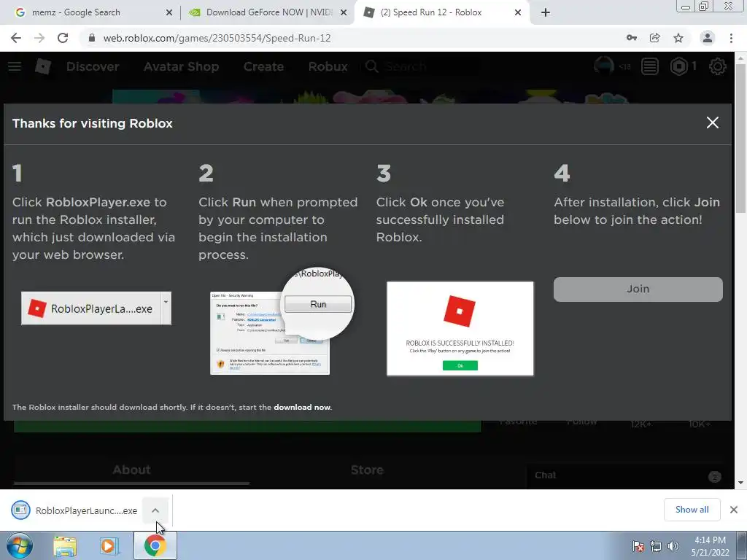Close the Download GeForce NOW tab

pos(344,13)
